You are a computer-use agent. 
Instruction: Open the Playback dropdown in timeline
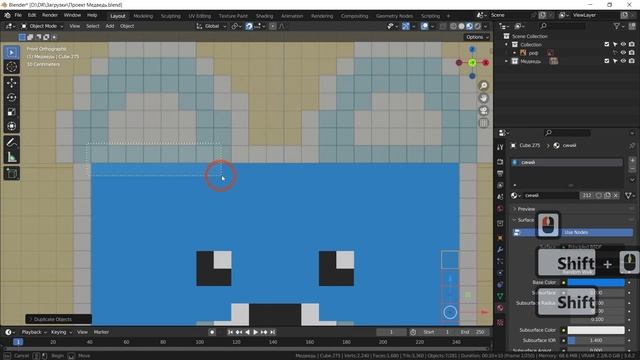pyautogui.click(x=34, y=332)
